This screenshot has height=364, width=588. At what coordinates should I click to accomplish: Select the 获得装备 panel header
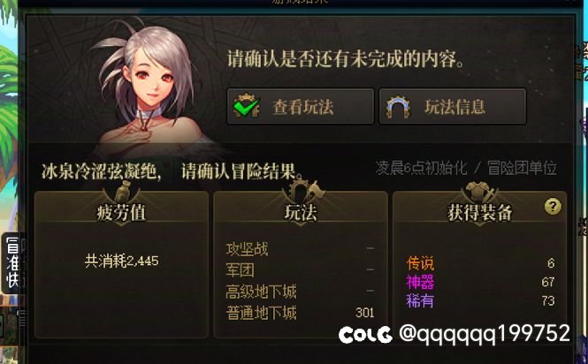click(479, 213)
